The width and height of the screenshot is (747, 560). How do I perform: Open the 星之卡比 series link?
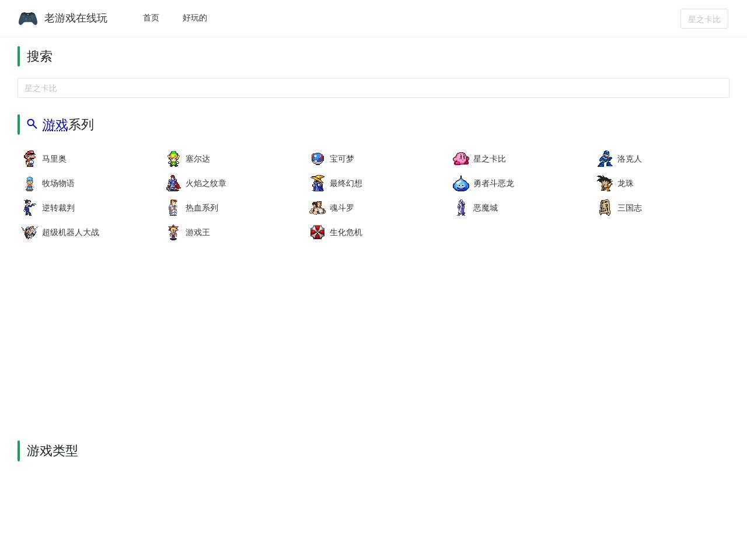(x=490, y=159)
